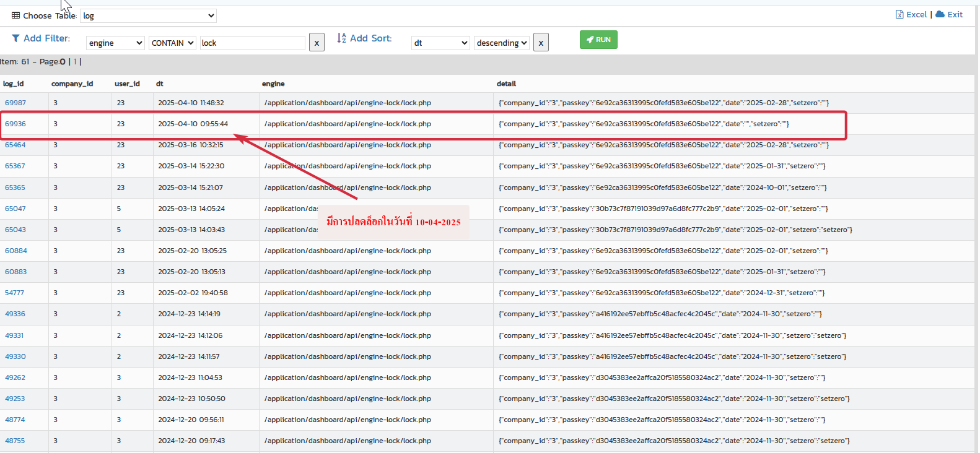Open the descending sort order dropdown
Viewport: 980px width, 453px height.
tap(502, 43)
